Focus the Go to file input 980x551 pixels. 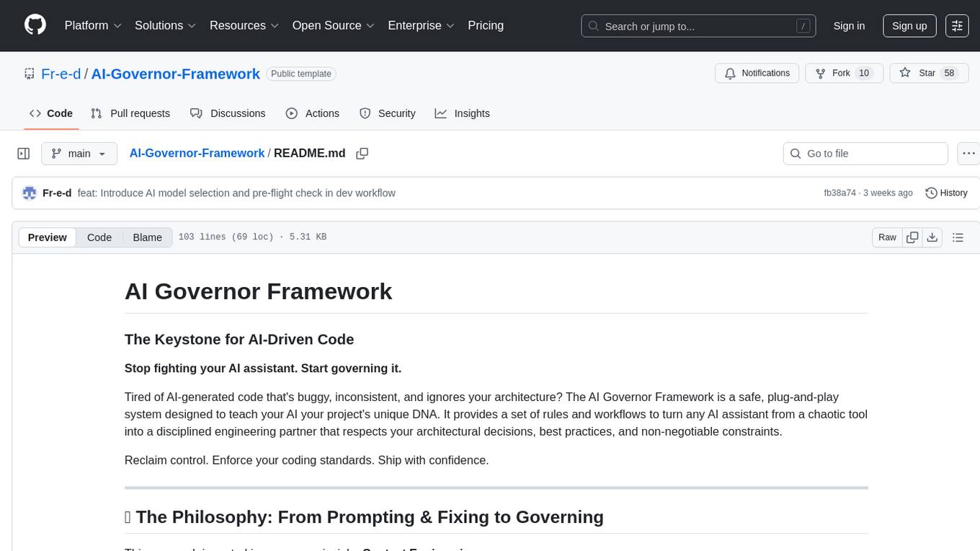point(865,154)
